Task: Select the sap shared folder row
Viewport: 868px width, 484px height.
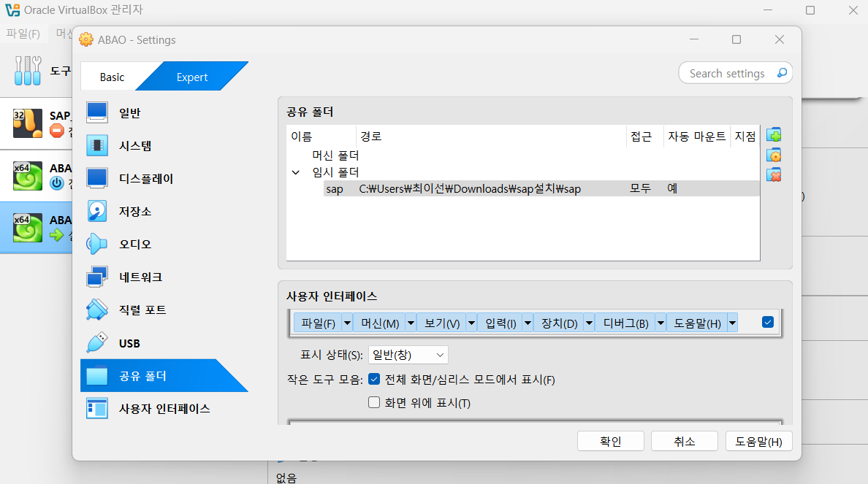Action: click(x=541, y=188)
